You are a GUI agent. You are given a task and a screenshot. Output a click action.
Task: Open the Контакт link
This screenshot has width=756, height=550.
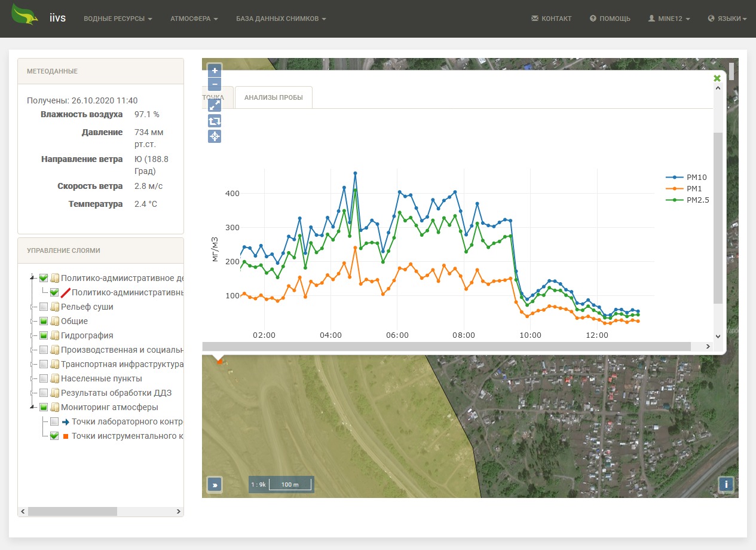point(551,19)
